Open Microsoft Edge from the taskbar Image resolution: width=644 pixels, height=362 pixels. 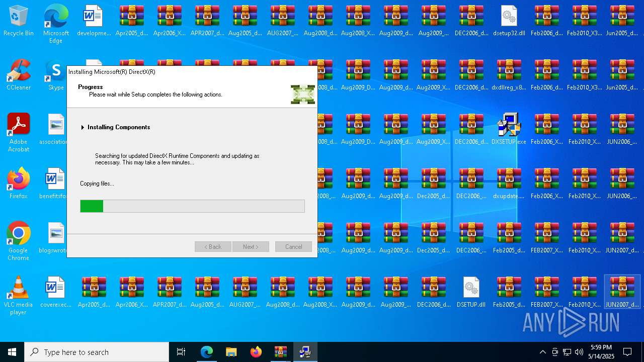click(x=207, y=352)
